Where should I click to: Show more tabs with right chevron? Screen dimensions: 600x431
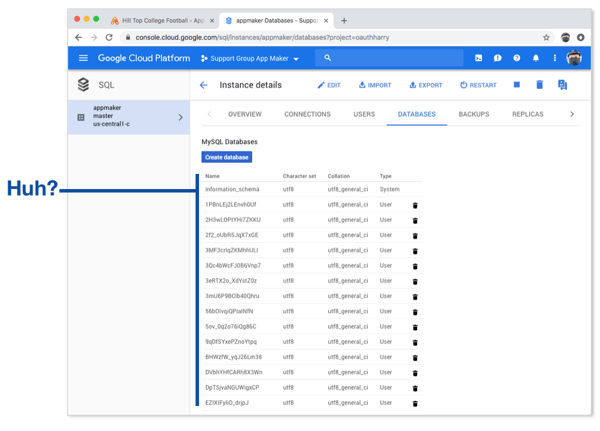[572, 114]
